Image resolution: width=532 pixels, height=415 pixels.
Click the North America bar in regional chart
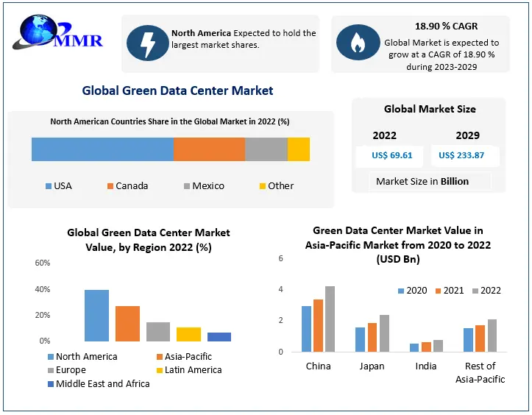click(x=96, y=316)
